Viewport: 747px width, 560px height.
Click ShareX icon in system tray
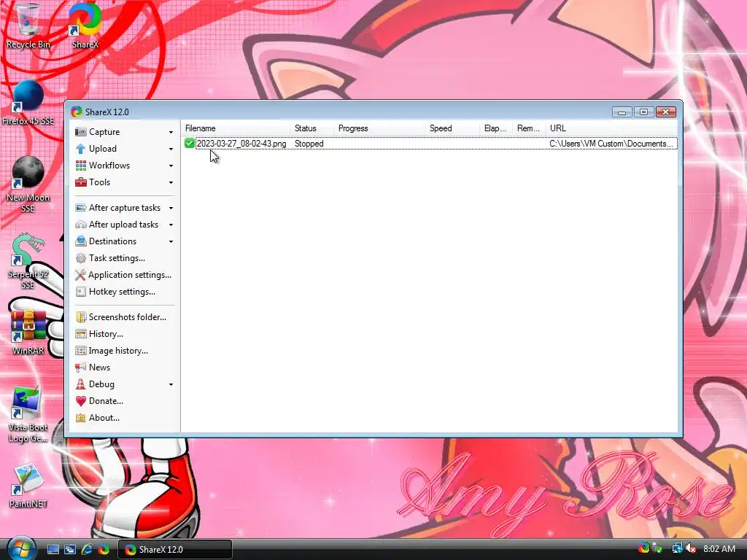click(x=644, y=548)
